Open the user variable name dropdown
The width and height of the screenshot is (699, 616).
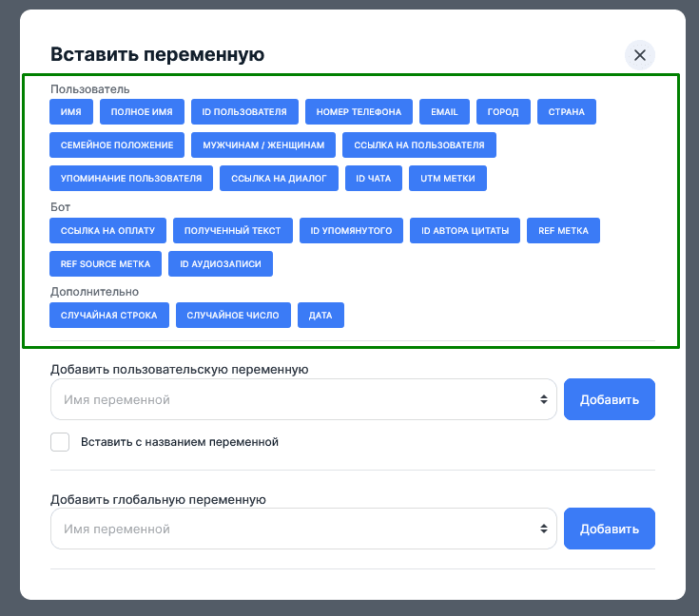point(303,400)
